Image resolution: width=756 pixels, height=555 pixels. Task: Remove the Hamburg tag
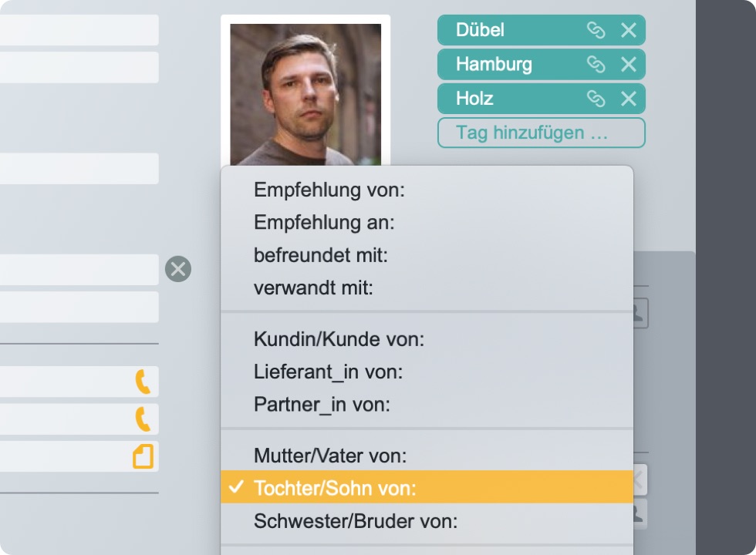point(629,64)
